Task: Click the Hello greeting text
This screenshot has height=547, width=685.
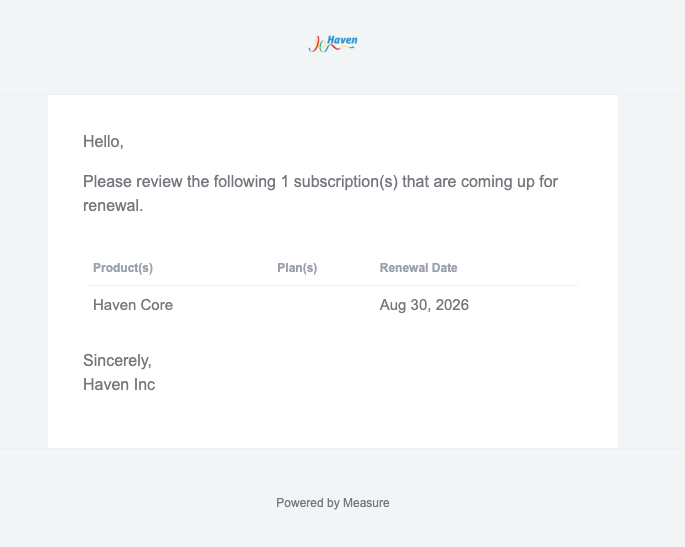Action: coord(103,142)
